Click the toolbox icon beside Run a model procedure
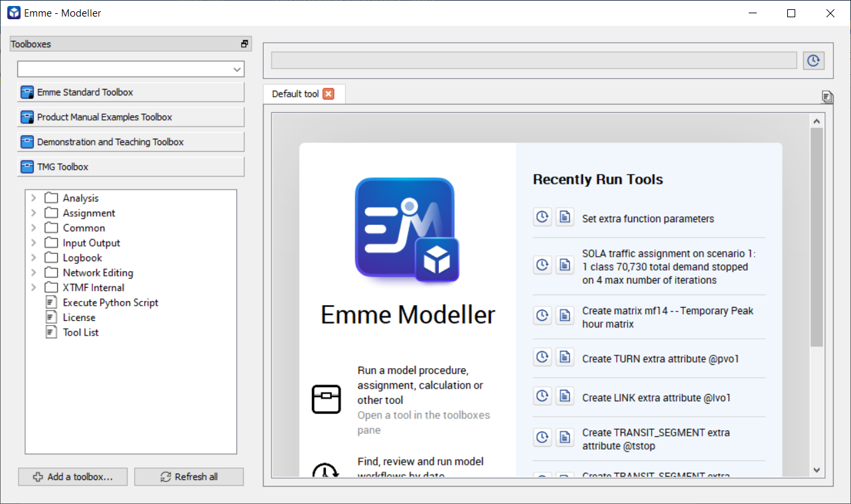Image resolution: width=851 pixels, height=504 pixels. coord(326,399)
